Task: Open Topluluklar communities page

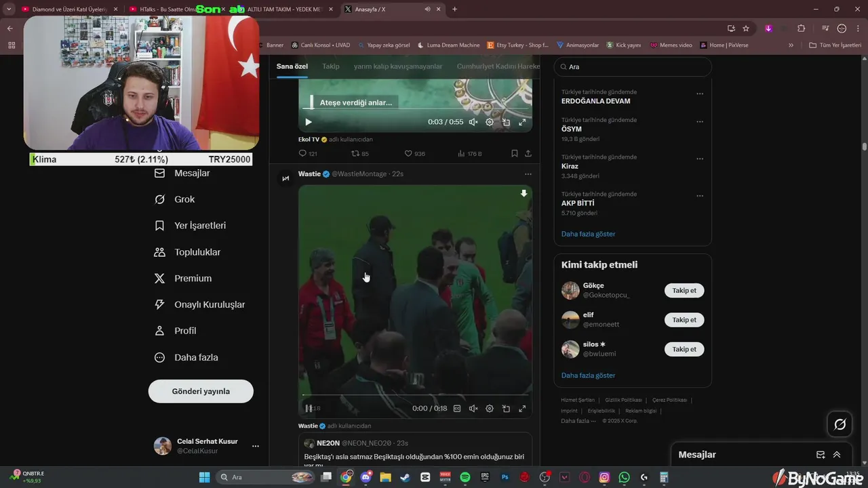Action: tap(188, 252)
